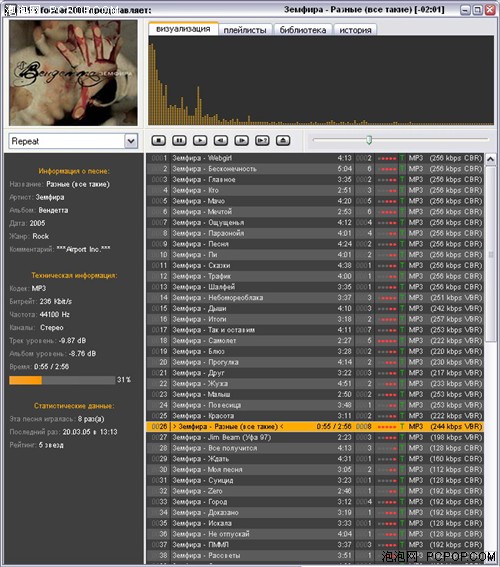The height and width of the screenshot is (567, 500).
Task: Select track Земфира - Дыши
Action: (315, 308)
